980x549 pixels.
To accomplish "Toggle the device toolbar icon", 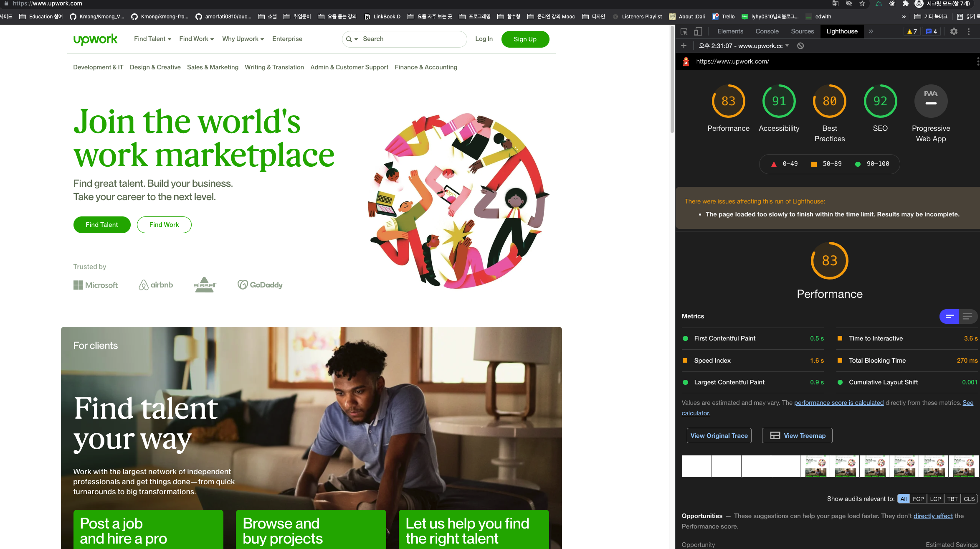I will [698, 31].
